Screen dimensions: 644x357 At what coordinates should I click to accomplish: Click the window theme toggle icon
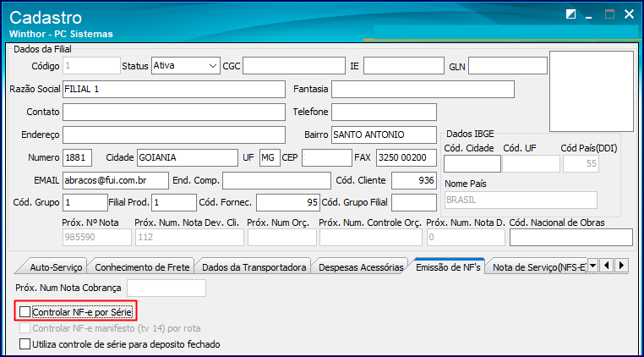570,15
